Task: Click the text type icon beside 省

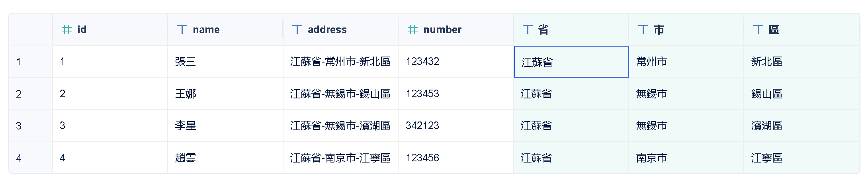Action: point(528,29)
